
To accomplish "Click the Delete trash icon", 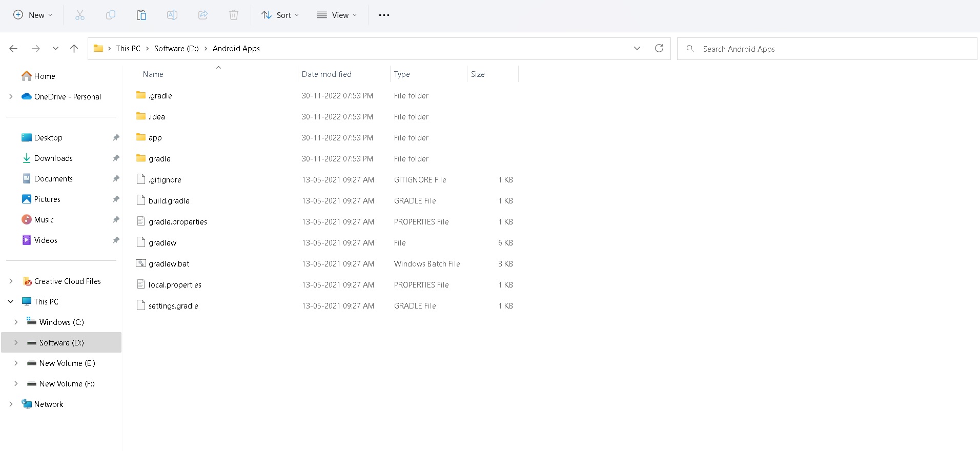I will coord(234,15).
